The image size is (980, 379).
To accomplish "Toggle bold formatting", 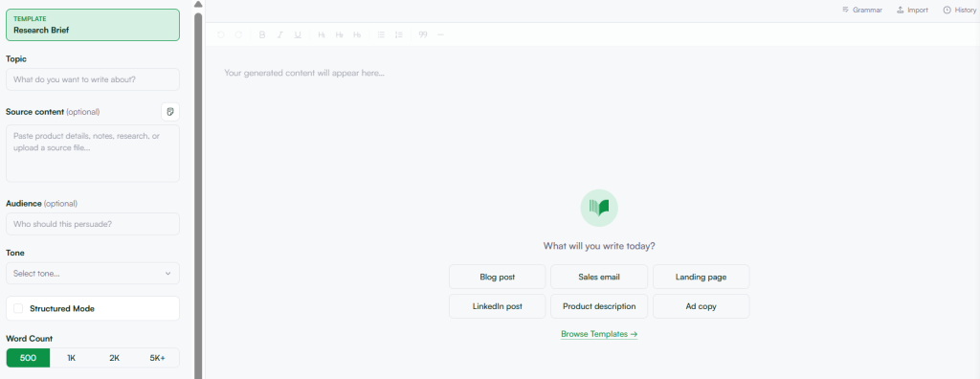I will click(x=262, y=35).
